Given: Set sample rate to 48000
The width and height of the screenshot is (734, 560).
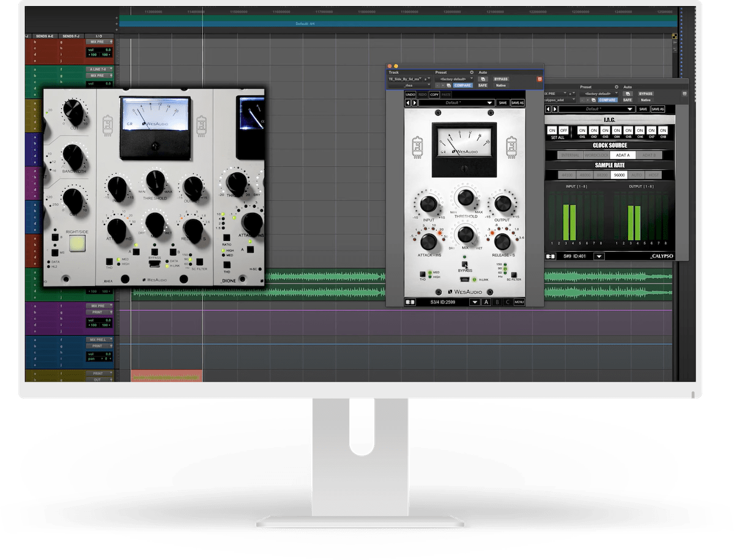Looking at the screenshot, I should point(585,175).
